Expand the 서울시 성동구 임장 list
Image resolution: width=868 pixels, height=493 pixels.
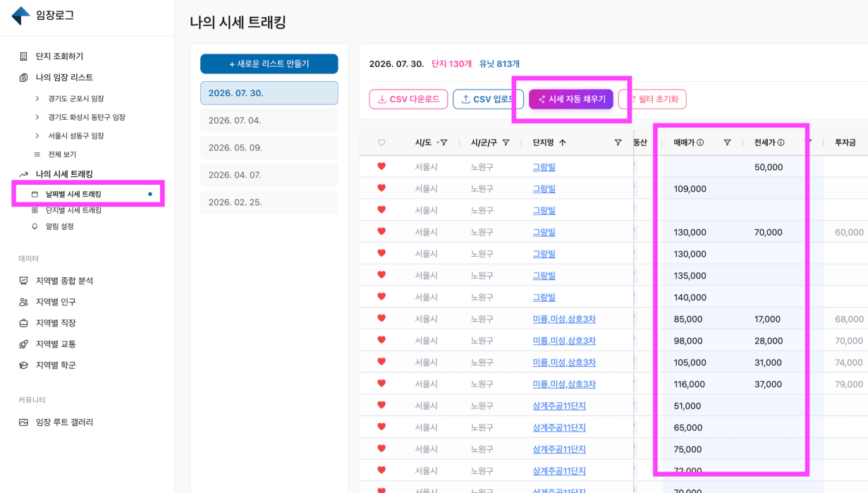tap(37, 135)
